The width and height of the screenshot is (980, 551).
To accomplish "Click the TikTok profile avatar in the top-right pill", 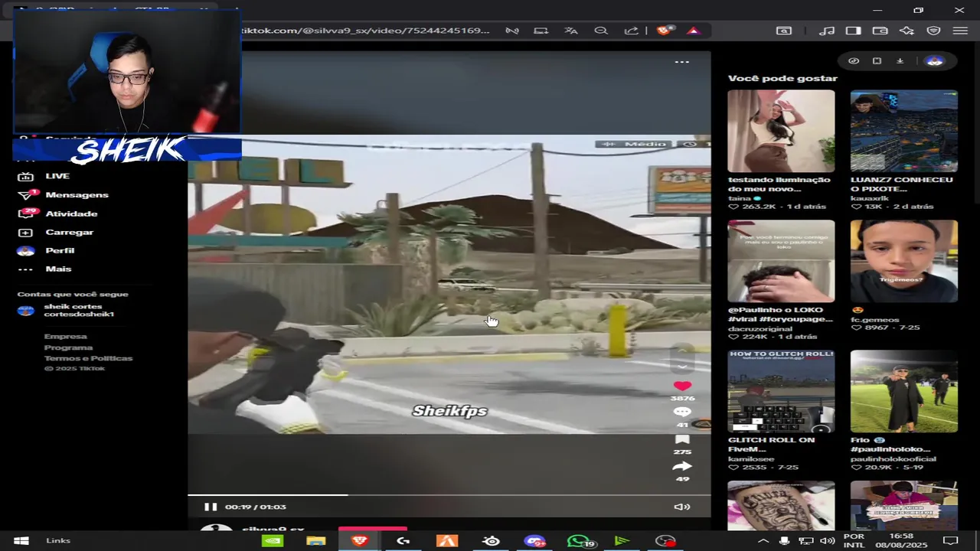I will [x=934, y=61].
